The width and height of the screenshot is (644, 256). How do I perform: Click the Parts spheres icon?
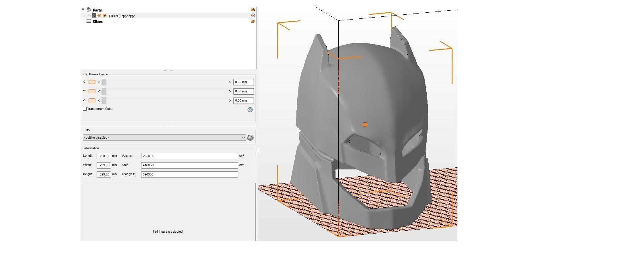(x=89, y=10)
